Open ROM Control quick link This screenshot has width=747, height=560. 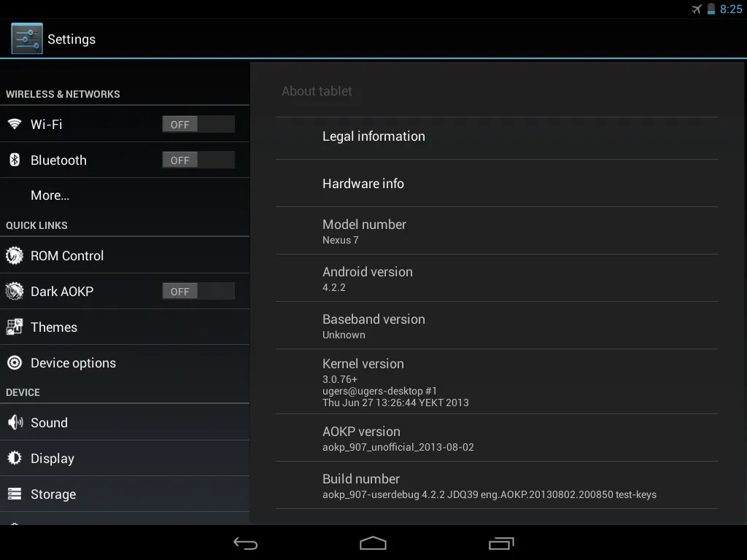point(125,256)
